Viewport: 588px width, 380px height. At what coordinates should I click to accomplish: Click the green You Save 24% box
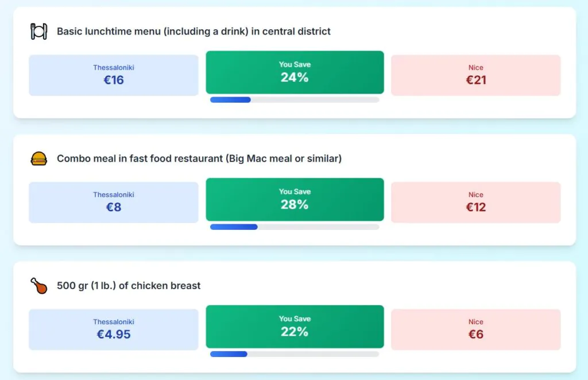[295, 72]
